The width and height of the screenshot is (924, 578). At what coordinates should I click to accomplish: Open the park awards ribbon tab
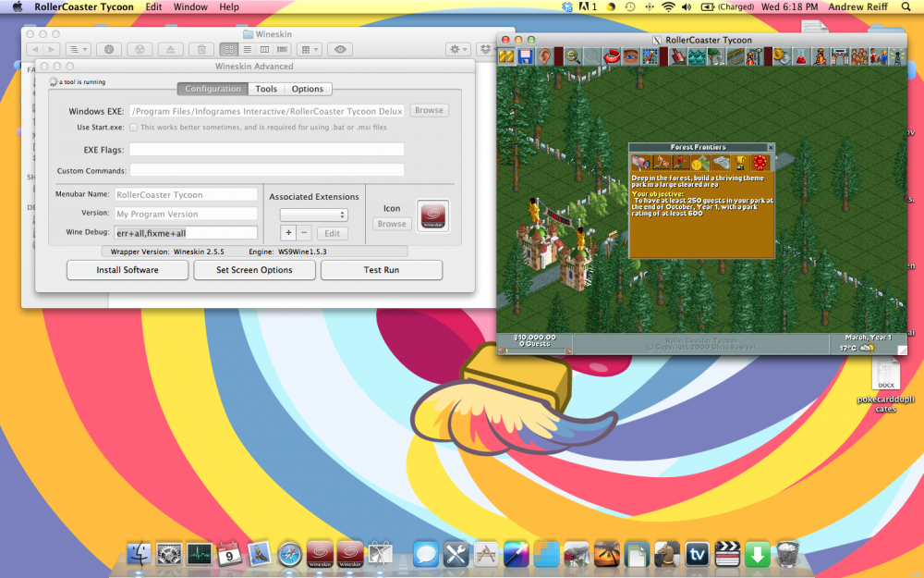click(759, 164)
